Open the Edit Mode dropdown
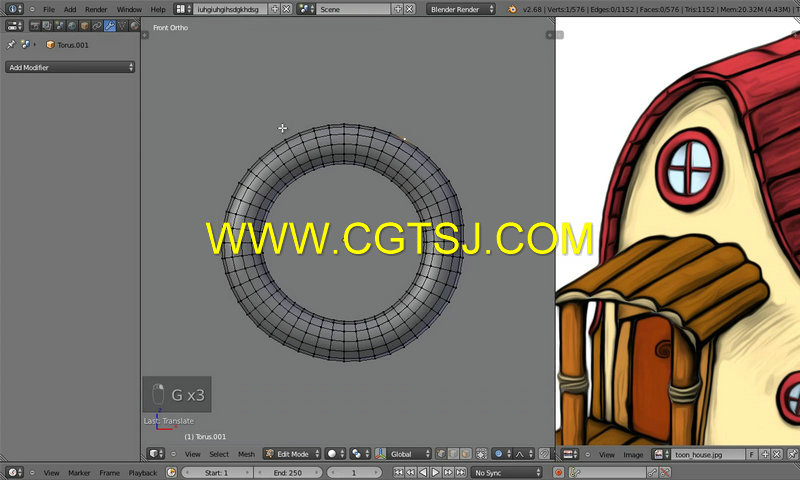The image size is (800, 480). [x=292, y=453]
